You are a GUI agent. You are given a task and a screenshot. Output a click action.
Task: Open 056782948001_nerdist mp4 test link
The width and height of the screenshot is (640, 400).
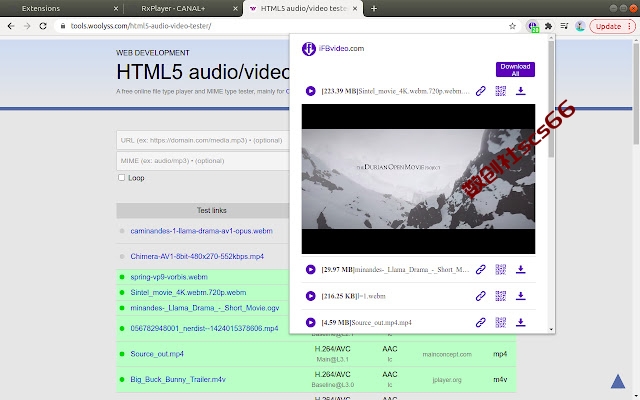point(204,328)
